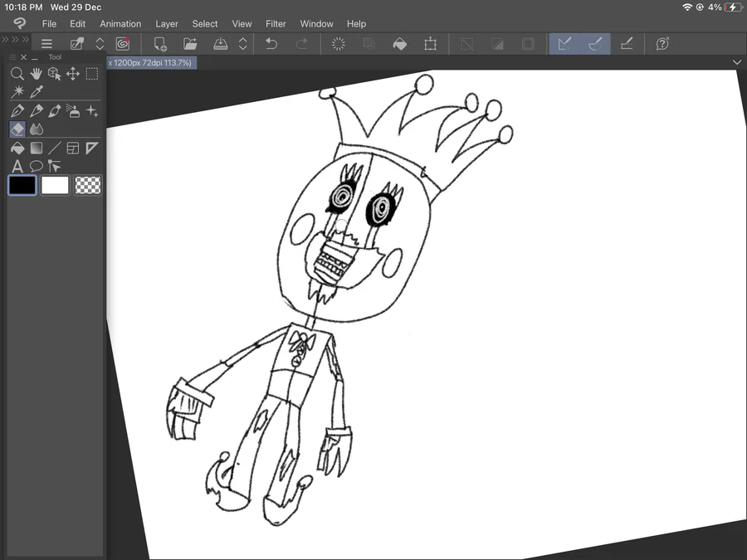
Task: Select the Brush tool
Action: (54, 111)
